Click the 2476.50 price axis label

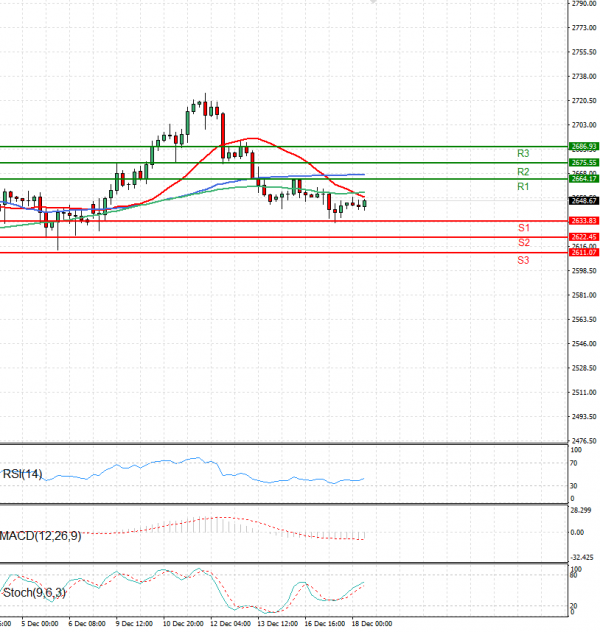tap(584, 441)
